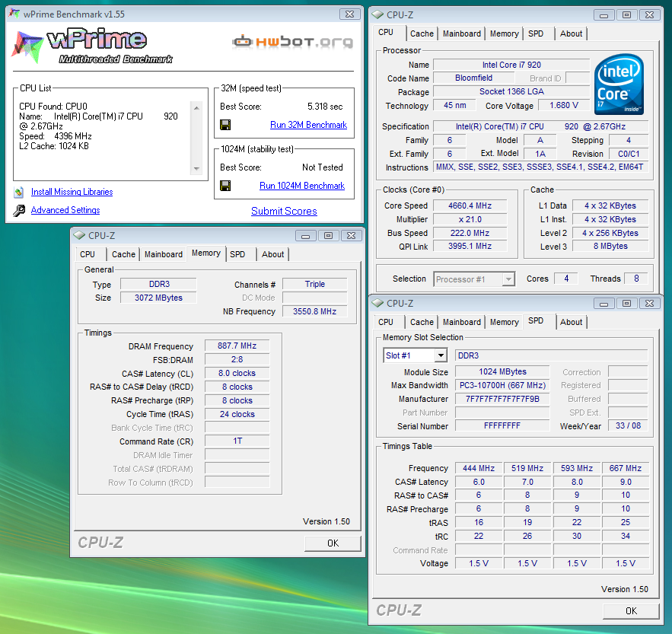
Task: Click the Intel Core i7 badge
Action: [x=619, y=84]
